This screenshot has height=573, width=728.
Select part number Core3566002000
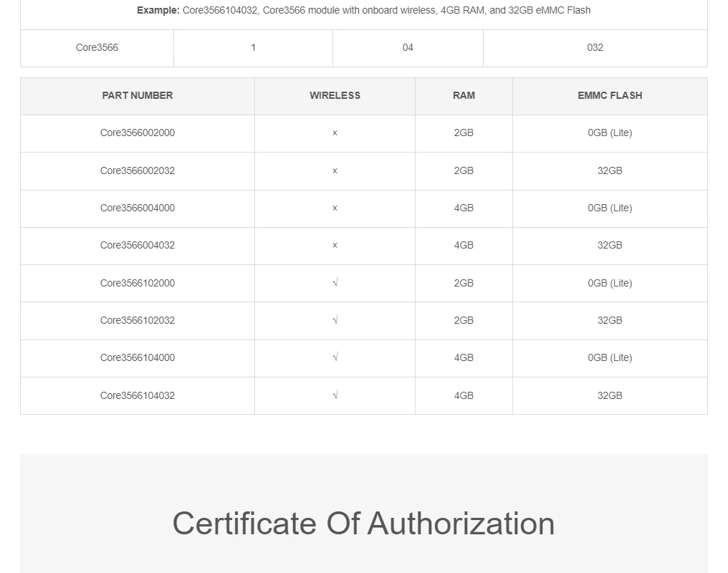138,133
